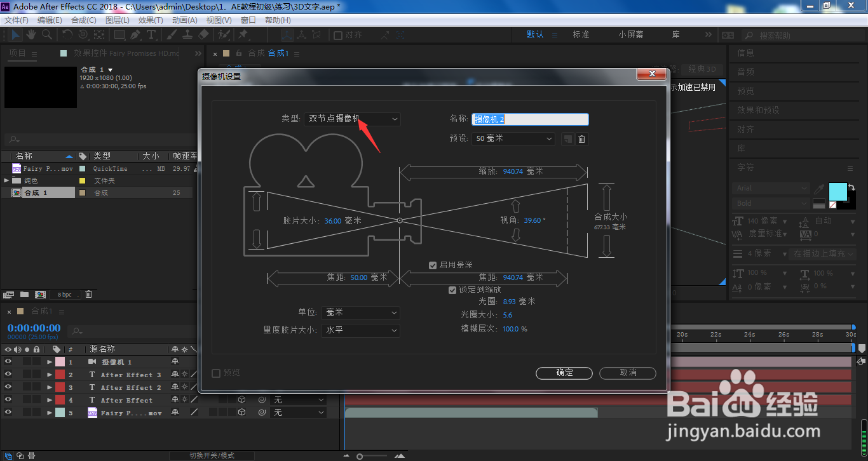Toggle the 启用景深 checkbox
The width and height of the screenshot is (868, 461).
433,265
